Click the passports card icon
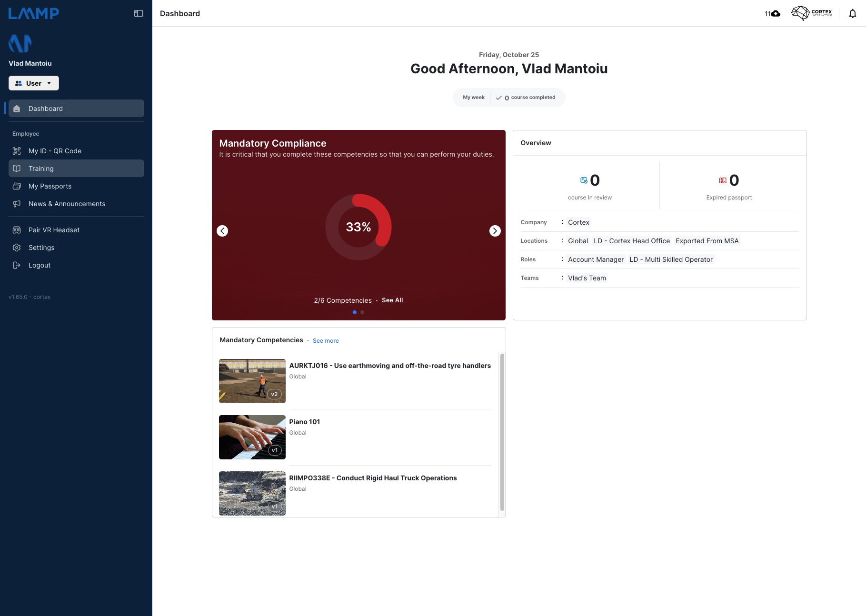The height and width of the screenshot is (616, 866). pos(17,186)
